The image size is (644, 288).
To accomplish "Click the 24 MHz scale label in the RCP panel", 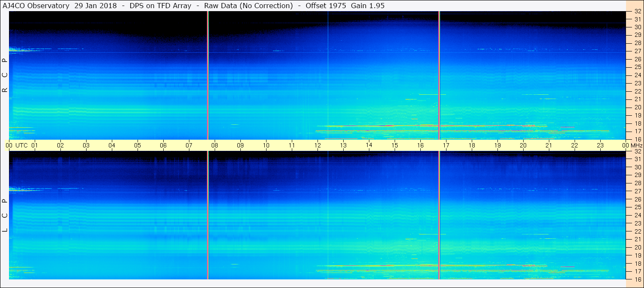I will [637, 75].
